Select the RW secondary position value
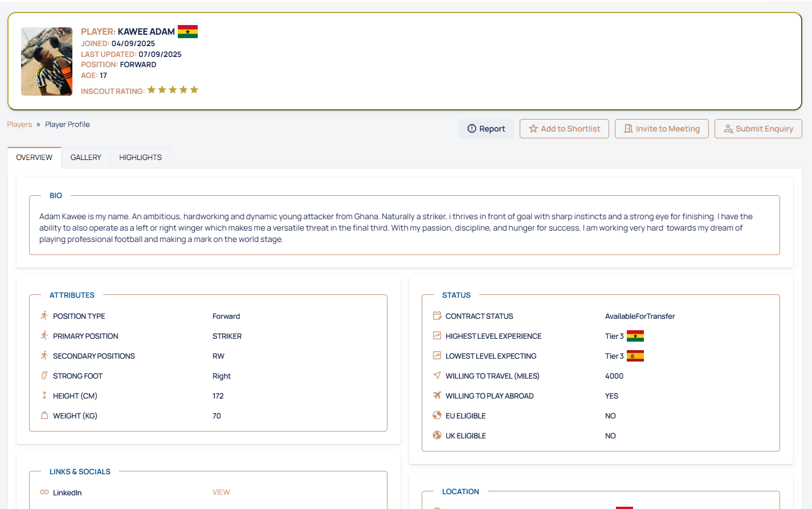Screen dimensions: 812x509 [218, 356]
